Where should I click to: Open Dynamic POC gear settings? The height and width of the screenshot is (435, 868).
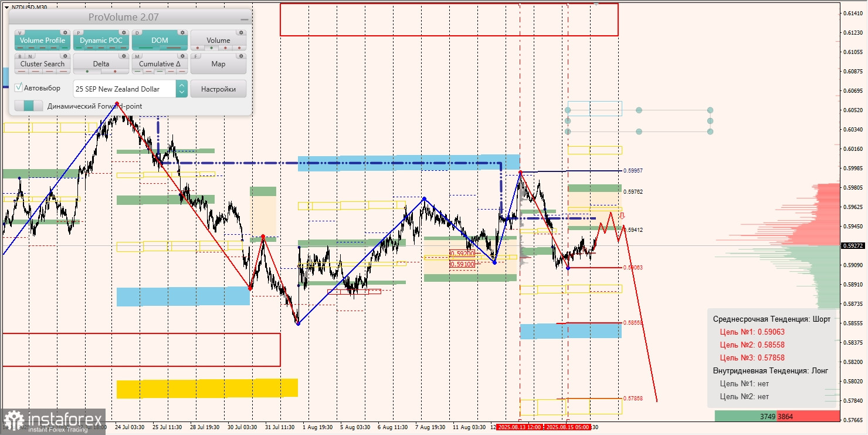coord(124,32)
